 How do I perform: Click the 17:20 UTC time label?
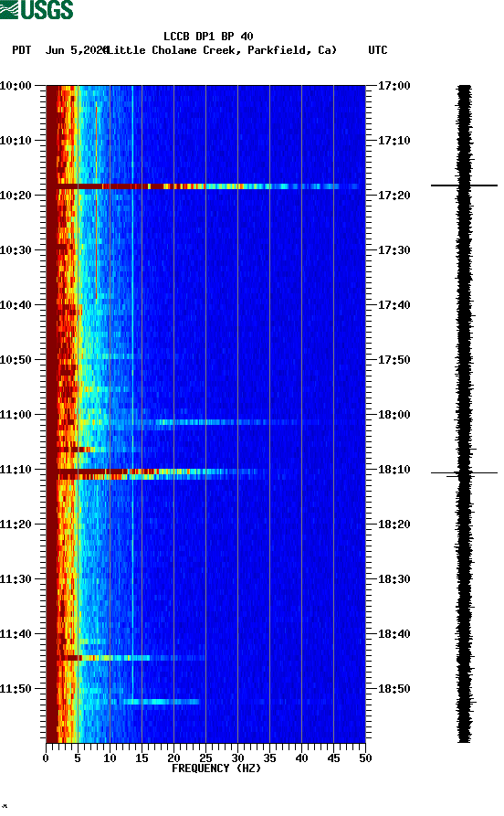coord(394,196)
